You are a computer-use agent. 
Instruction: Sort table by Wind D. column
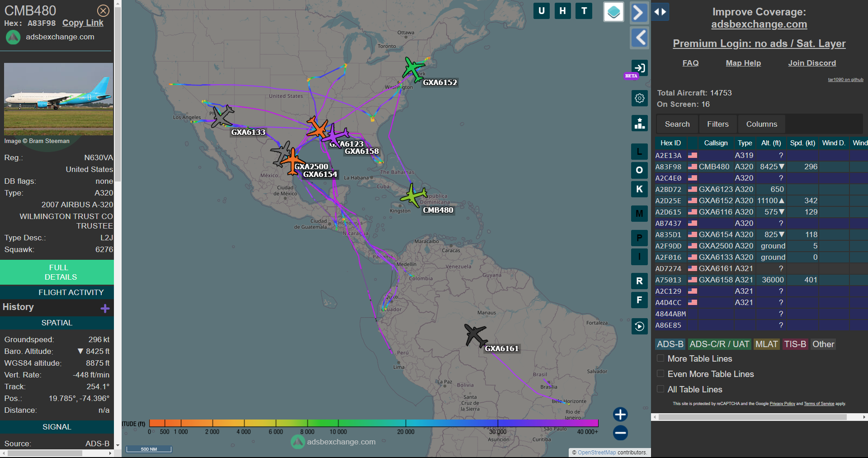click(x=834, y=143)
